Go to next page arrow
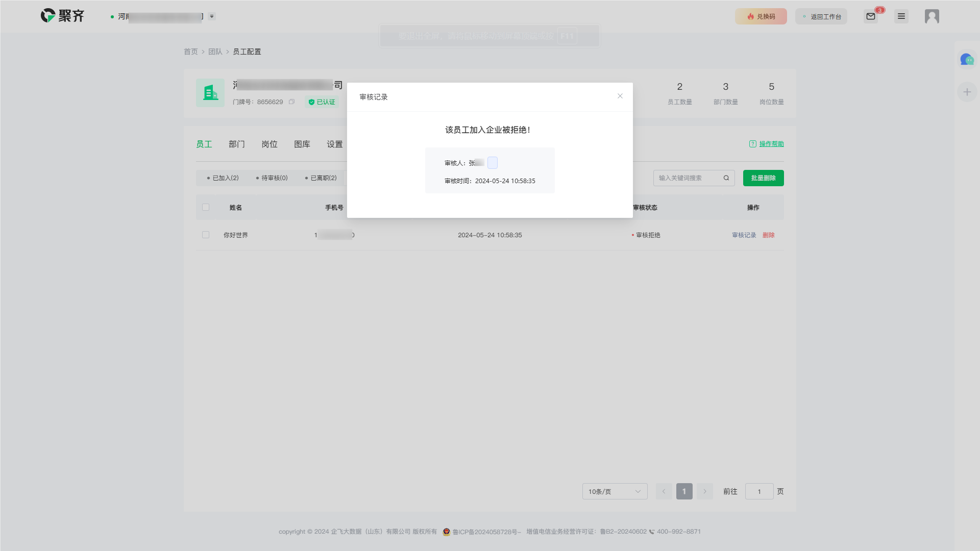The height and width of the screenshot is (551, 980). pos(704,491)
